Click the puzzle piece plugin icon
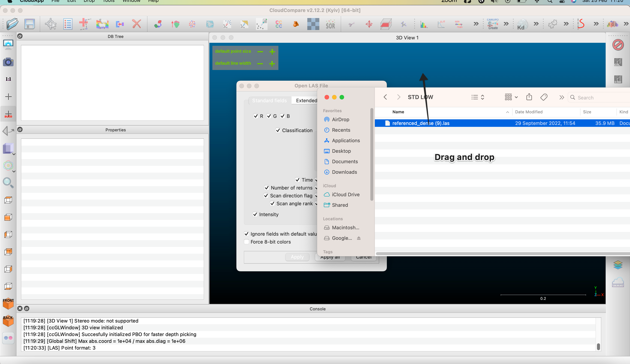Viewport: 630px width, 364px height. pos(553,24)
